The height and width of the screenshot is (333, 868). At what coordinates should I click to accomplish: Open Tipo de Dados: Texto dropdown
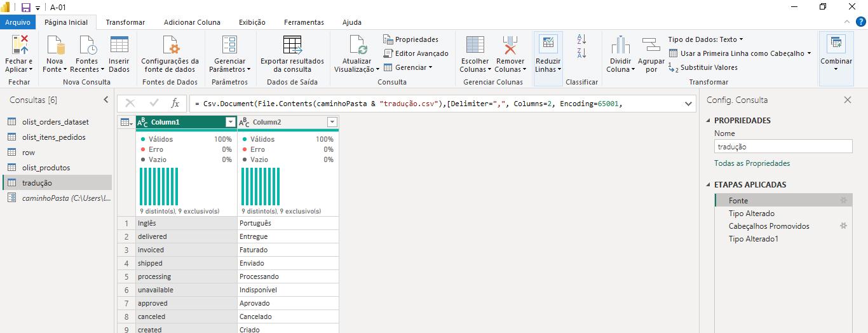(x=705, y=39)
